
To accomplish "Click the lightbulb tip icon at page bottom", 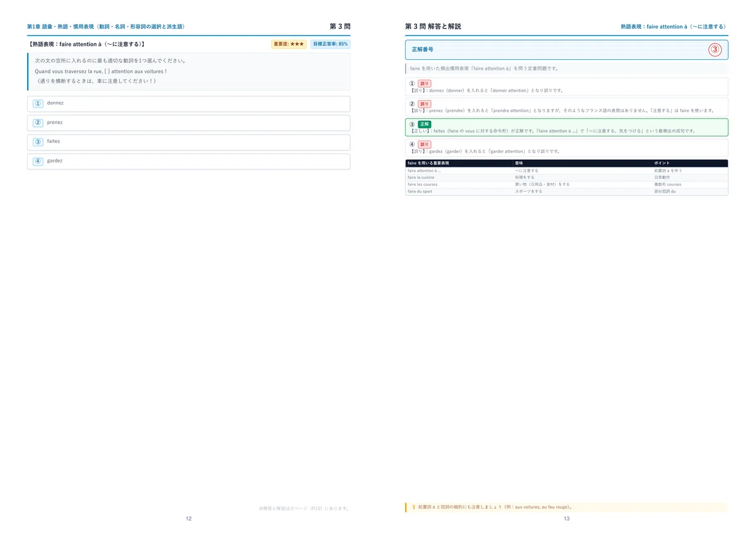I will pyautogui.click(x=413, y=507).
